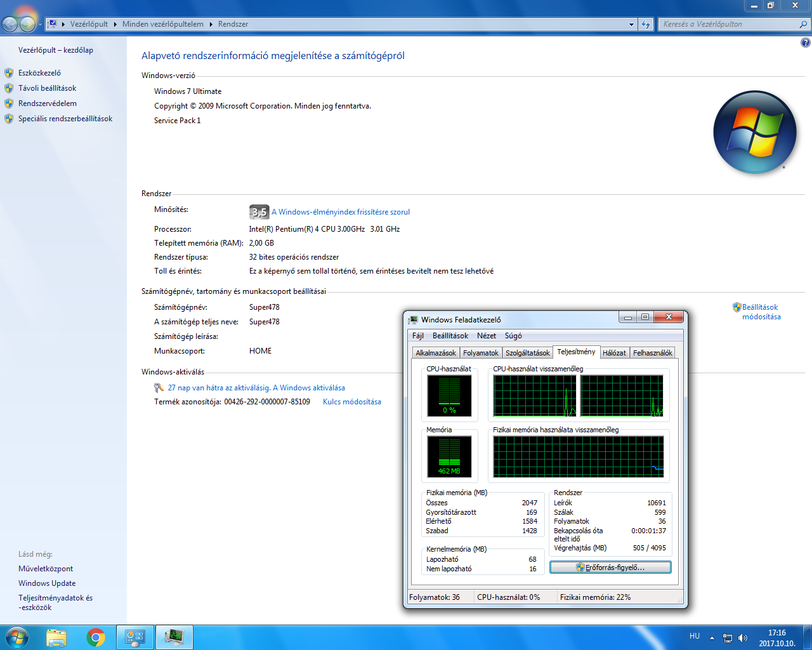
Task: Open Windows Update link in sidebar
Action: (x=47, y=583)
